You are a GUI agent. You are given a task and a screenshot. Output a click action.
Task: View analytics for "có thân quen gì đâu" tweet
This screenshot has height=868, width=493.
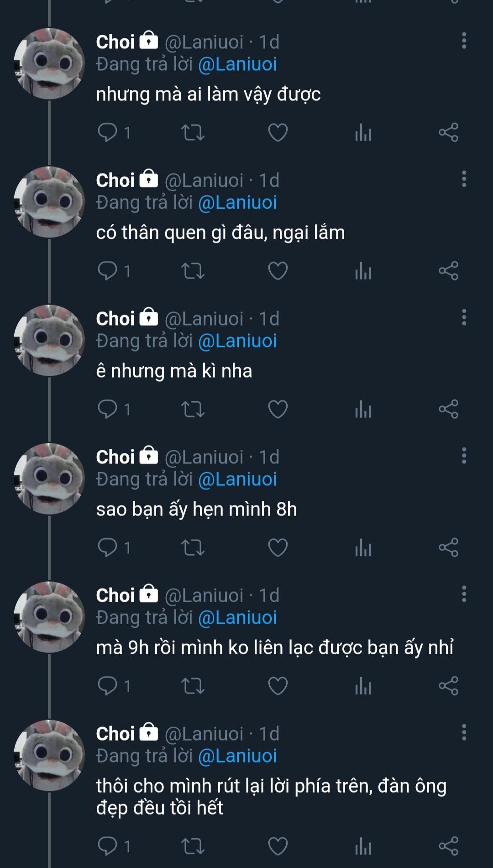(363, 271)
